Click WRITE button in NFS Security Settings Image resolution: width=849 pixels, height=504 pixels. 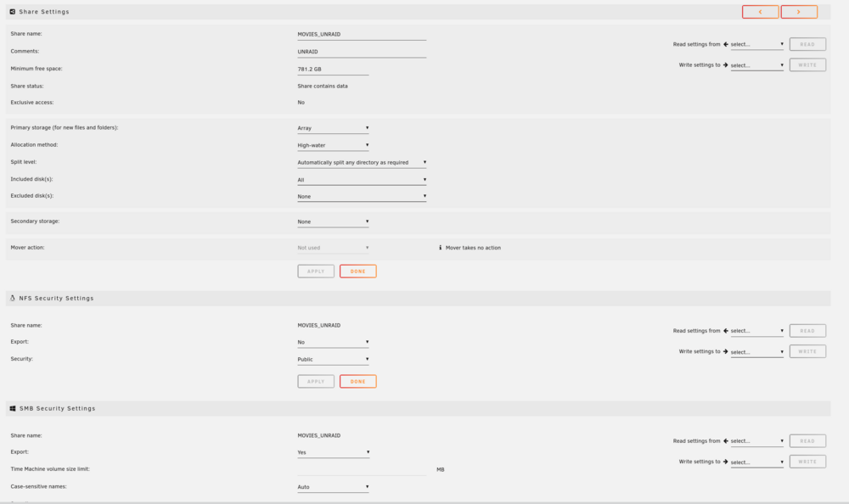807,351
